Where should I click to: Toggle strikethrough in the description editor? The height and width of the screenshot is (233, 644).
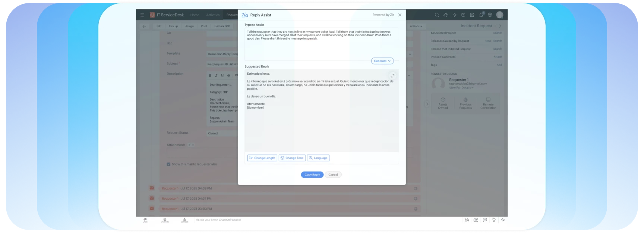pos(229,75)
